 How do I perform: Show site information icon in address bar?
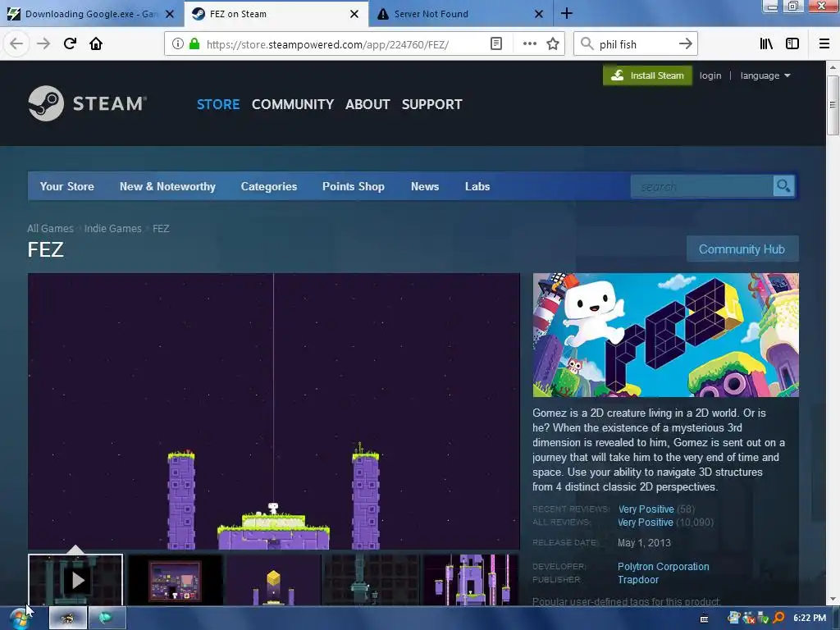(x=178, y=44)
